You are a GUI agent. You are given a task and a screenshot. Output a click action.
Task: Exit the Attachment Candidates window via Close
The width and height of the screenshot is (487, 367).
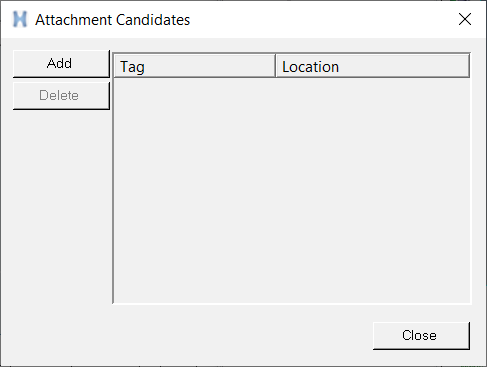point(421,336)
